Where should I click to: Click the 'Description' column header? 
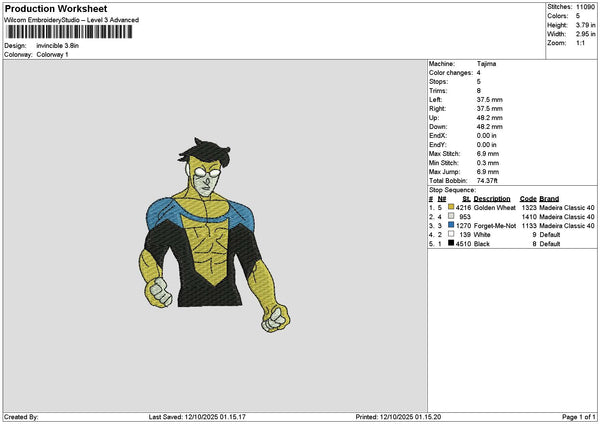point(492,199)
